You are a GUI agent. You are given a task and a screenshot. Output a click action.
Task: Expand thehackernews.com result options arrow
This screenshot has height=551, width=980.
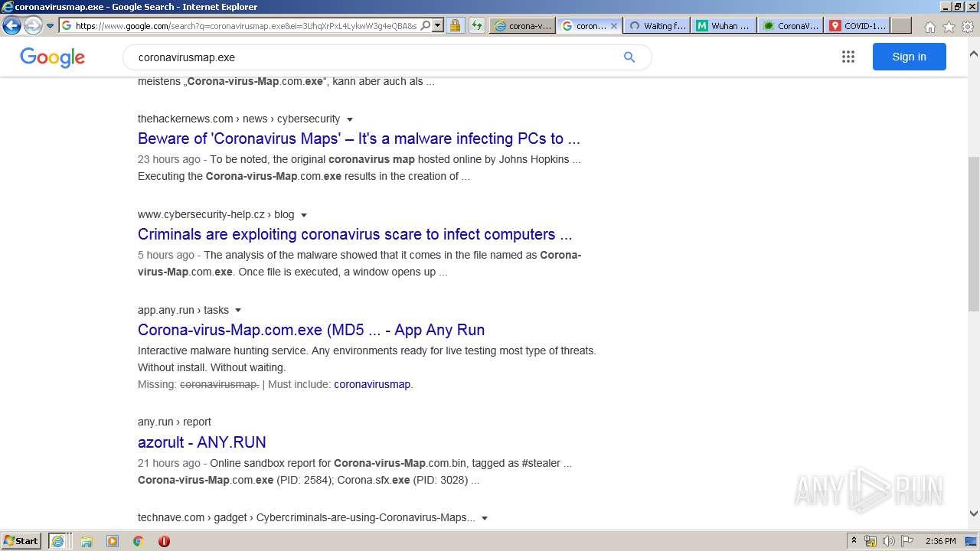350,119
